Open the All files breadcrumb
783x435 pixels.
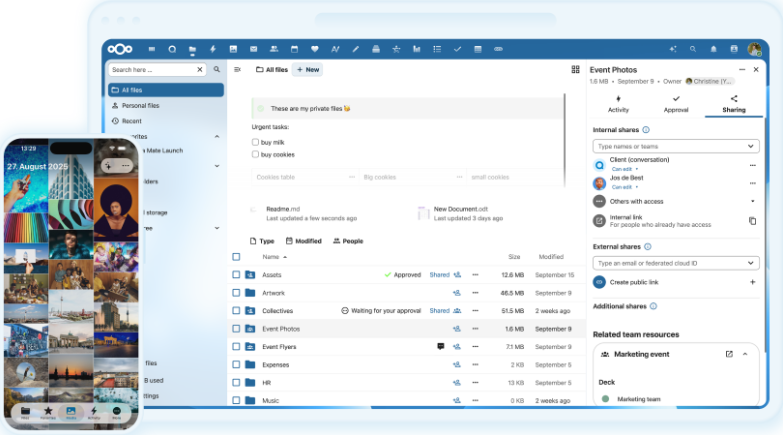pos(272,69)
